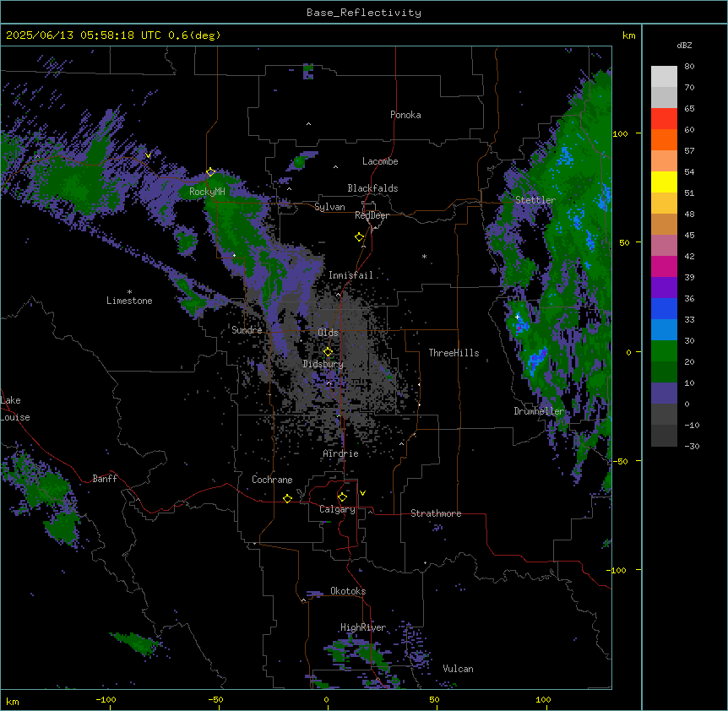Click the yellow diamond marker south of RedDeer
The width and height of the screenshot is (728, 711).
click(359, 237)
